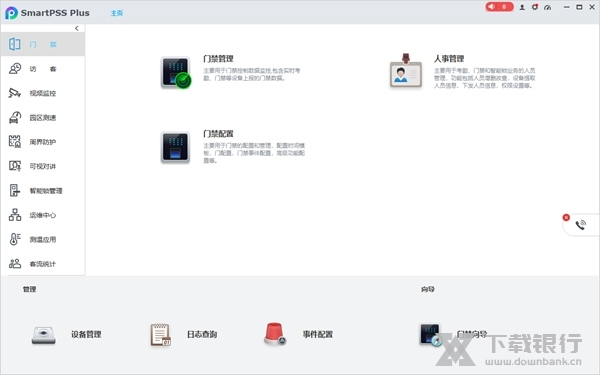This screenshot has width=600, height=375.
Task: Close the SmartPSS Plus window
Action: point(592,7)
